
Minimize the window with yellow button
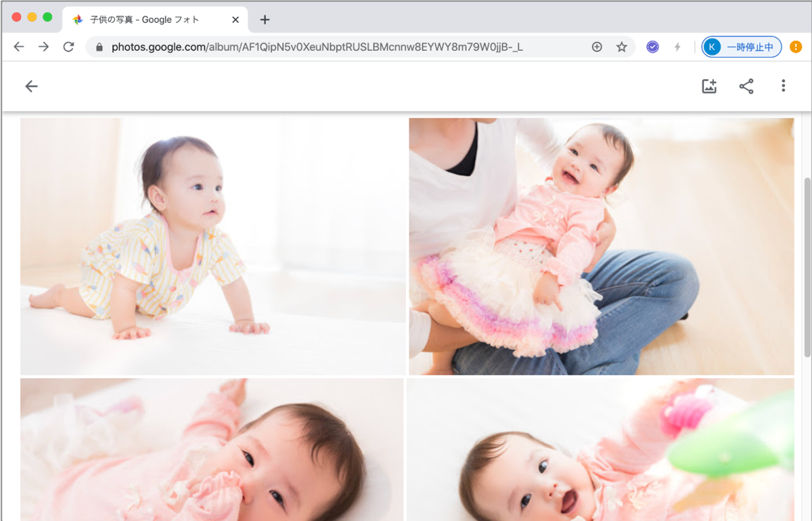[x=32, y=17]
